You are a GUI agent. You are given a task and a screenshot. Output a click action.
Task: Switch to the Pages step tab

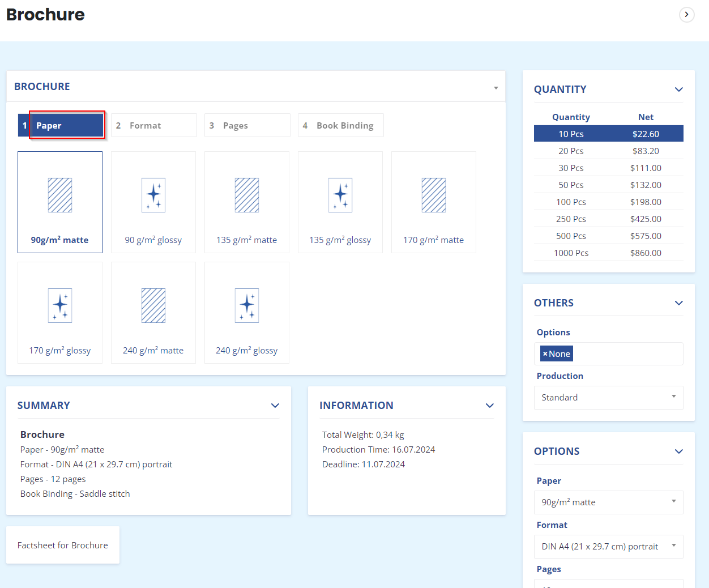click(x=247, y=125)
